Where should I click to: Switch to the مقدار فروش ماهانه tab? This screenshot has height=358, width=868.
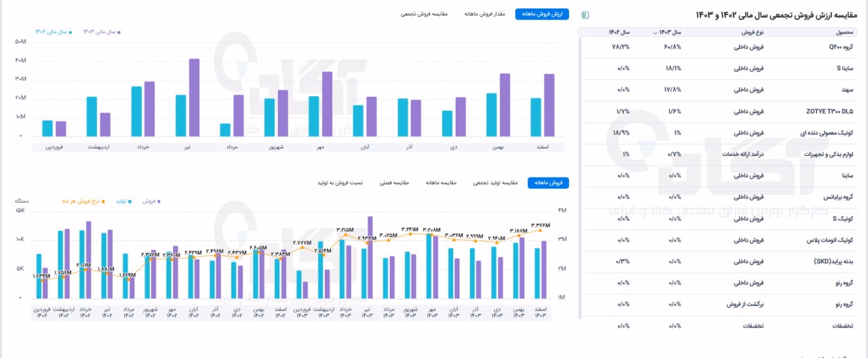tap(485, 14)
